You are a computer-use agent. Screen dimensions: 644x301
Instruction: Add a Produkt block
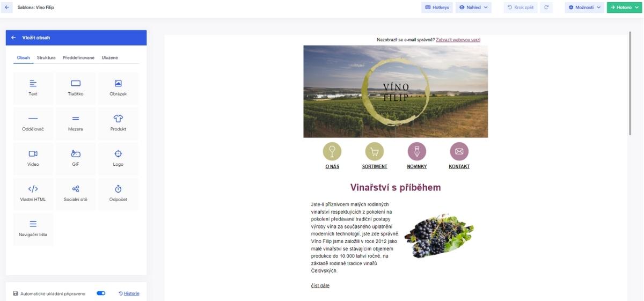click(x=118, y=123)
